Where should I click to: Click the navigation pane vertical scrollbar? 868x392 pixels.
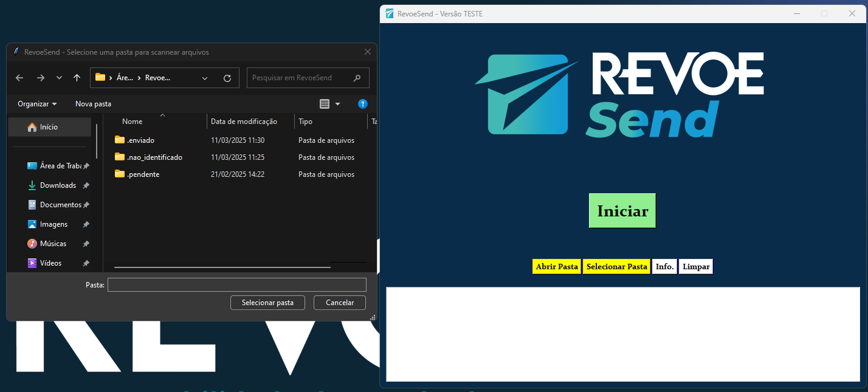97,141
